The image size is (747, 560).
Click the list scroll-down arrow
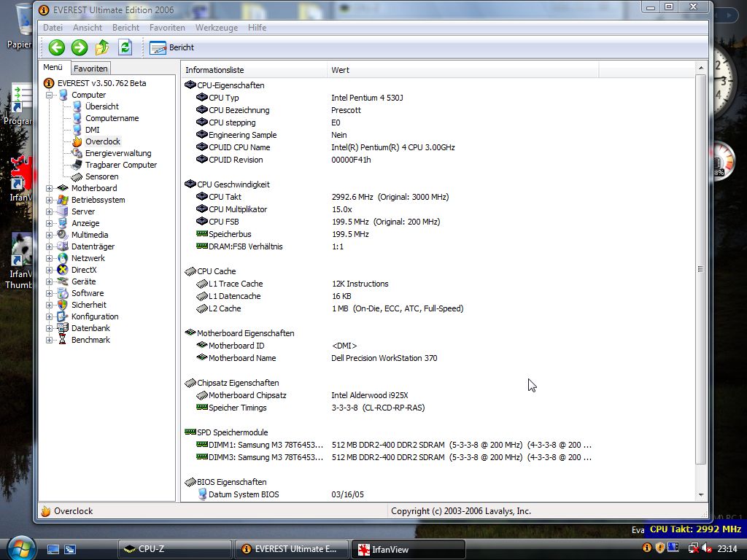700,495
